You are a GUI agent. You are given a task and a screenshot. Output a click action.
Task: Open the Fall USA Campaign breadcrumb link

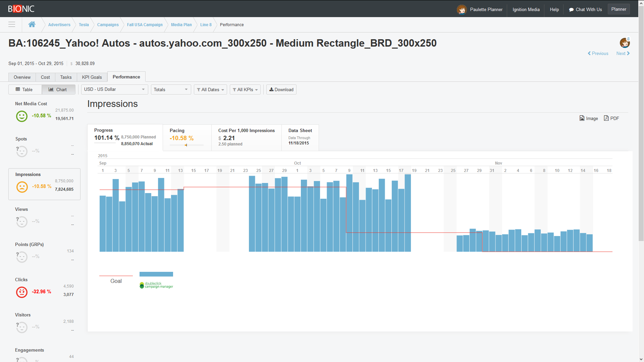(x=145, y=24)
